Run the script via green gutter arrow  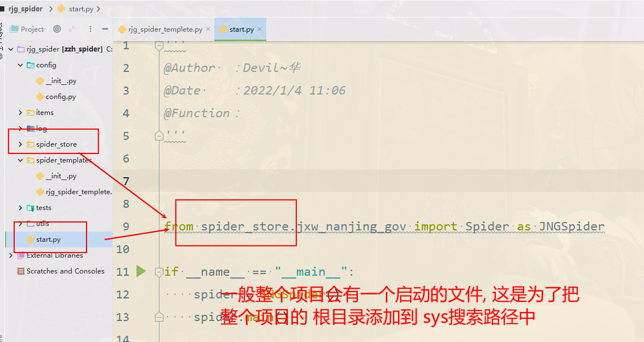[141, 271]
